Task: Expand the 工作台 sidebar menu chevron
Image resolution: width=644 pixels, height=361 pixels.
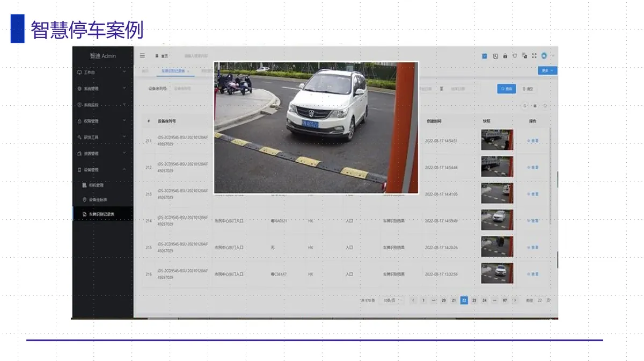Action: pyautogui.click(x=124, y=72)
